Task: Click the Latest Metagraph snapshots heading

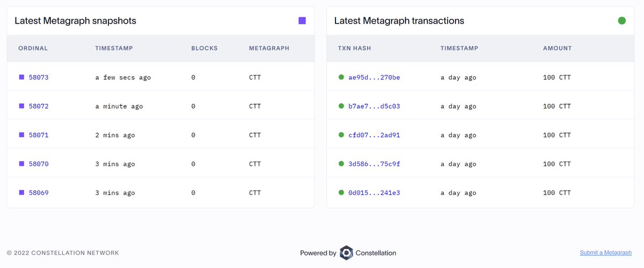Action: click(75, 21)
